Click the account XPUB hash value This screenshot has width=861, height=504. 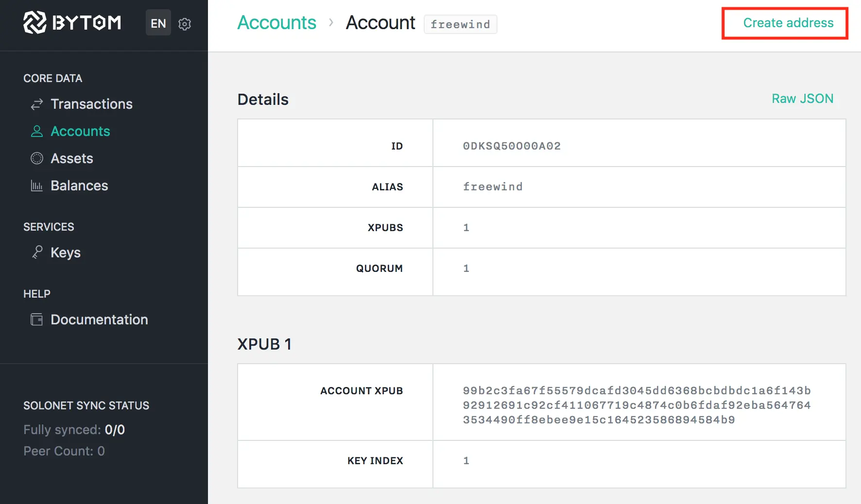[x=637, y=405]
